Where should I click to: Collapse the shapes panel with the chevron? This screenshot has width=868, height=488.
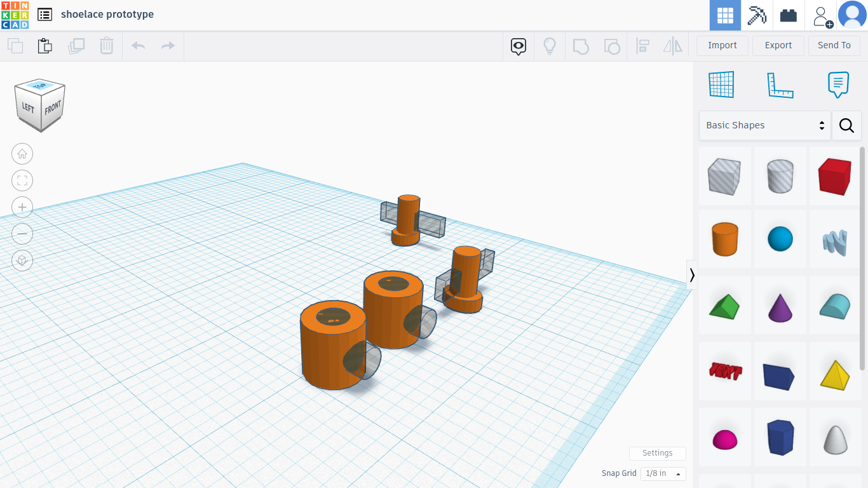coord(692,274)
